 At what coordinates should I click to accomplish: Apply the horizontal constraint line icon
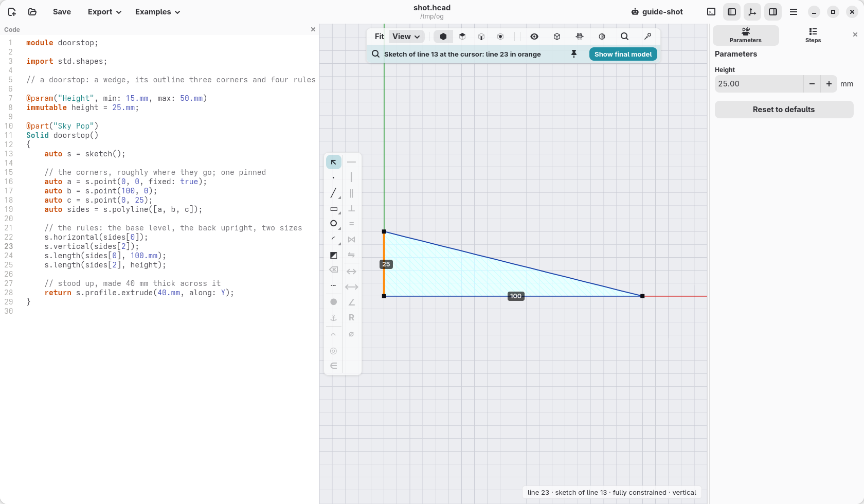click(352, 162)
